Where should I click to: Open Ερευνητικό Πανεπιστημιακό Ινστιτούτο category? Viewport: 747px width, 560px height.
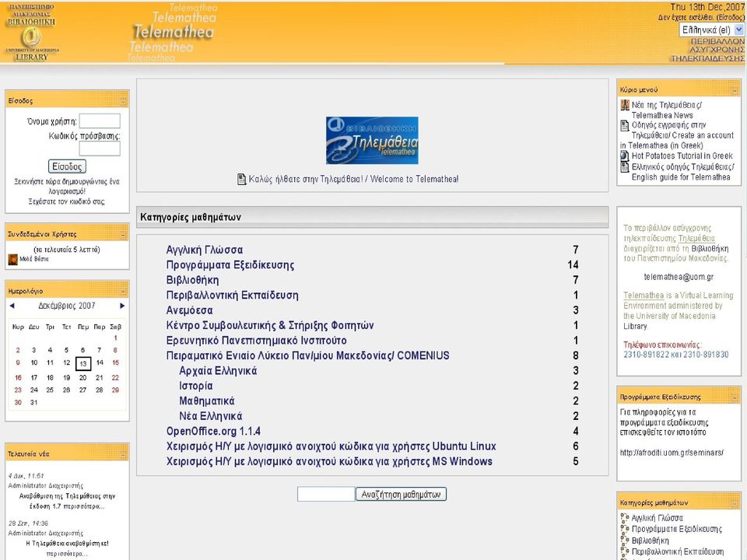point(256,341)
